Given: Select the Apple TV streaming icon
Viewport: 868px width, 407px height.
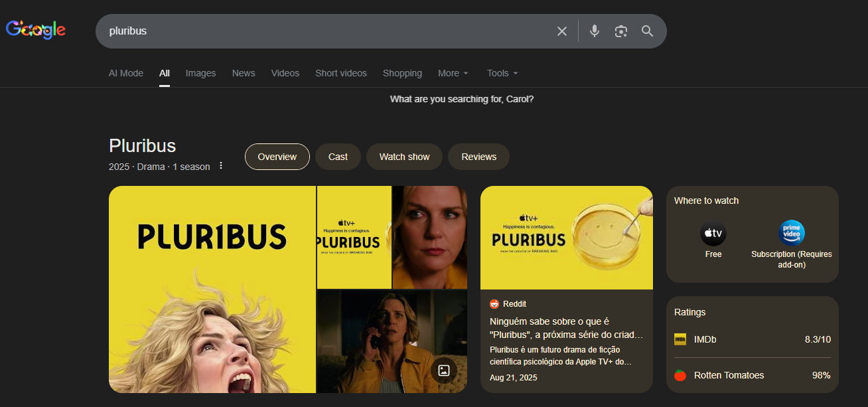Looking at the screenshot, I should (713, 233).
